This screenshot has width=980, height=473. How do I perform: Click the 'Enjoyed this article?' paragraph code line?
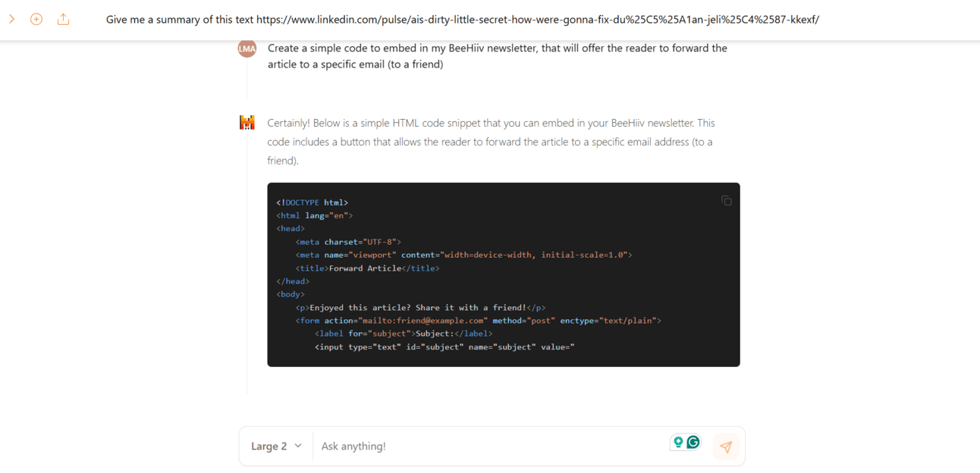[x=421, y=308]
